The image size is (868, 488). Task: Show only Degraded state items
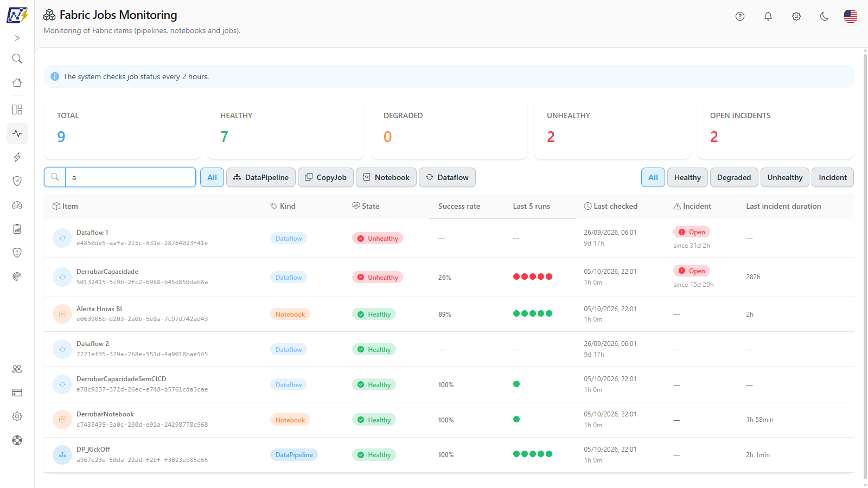click(734, 177)
